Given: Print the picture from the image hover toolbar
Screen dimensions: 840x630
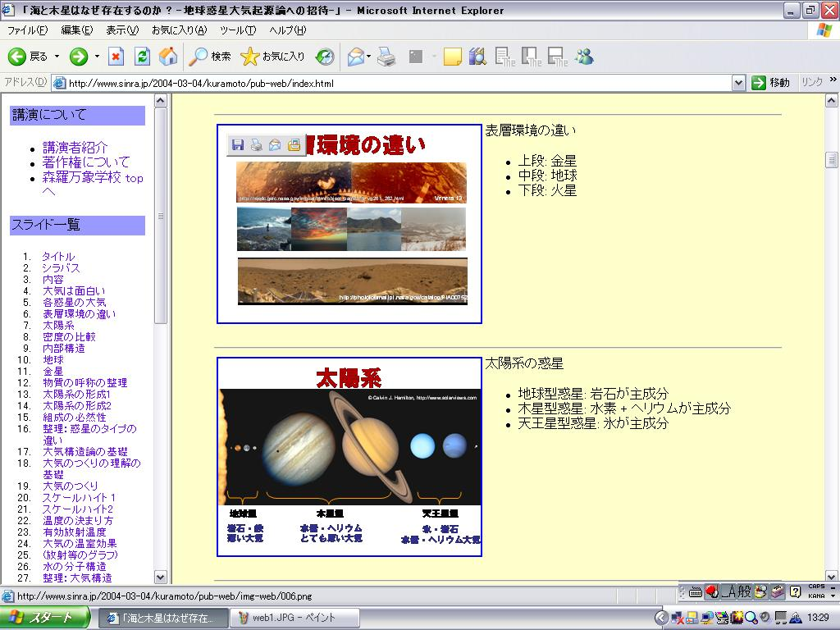Looking at the screenshot, I should [x=256, y=145].
